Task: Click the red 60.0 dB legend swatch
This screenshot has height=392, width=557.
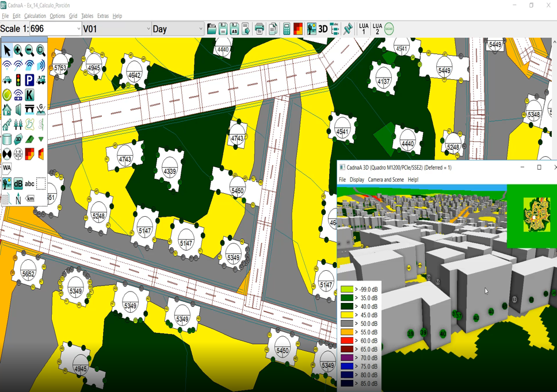Action: click(x=346, y=341)
